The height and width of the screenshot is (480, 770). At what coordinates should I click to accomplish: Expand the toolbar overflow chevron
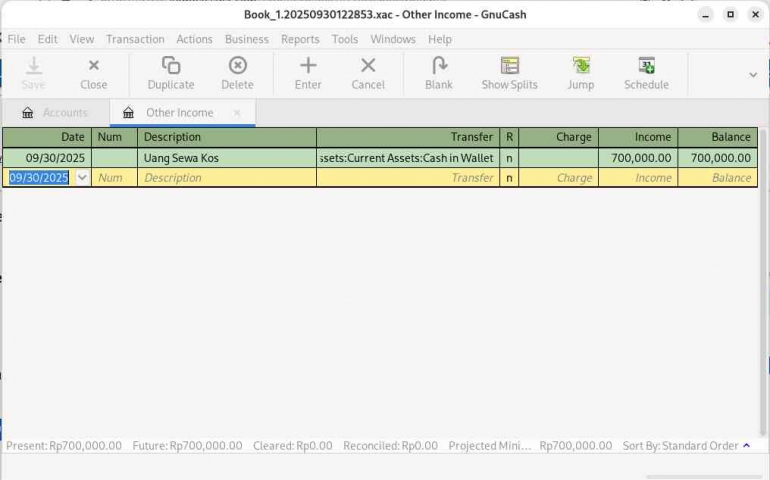753,74
